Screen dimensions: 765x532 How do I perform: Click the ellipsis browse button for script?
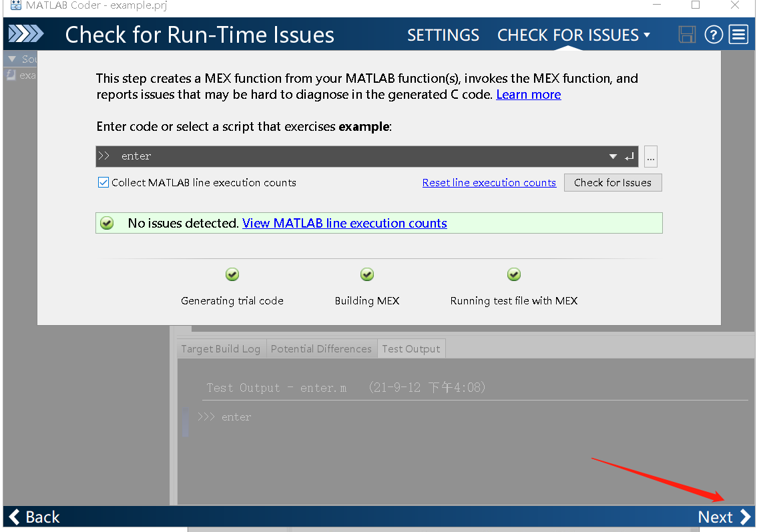pos(650,157)
